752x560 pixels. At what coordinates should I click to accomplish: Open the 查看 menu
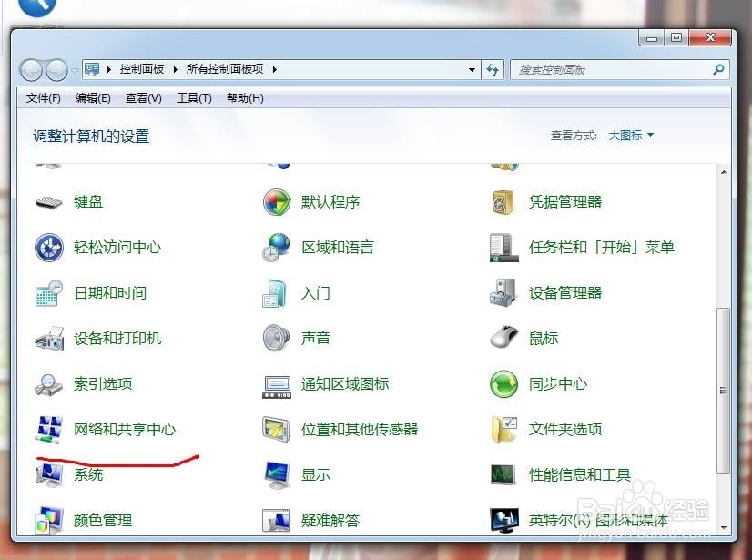[x=142, y=97]
